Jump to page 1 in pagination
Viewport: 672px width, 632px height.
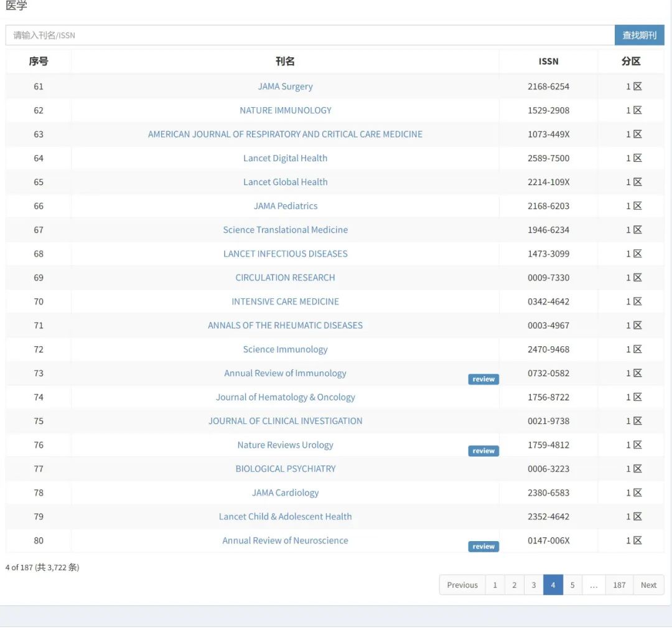495,585
